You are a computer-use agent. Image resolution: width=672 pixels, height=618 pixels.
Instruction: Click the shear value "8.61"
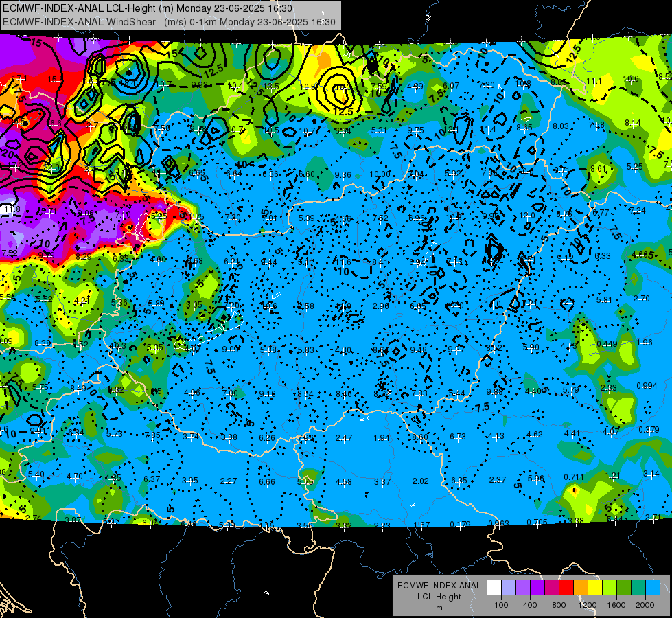(599, 168)
